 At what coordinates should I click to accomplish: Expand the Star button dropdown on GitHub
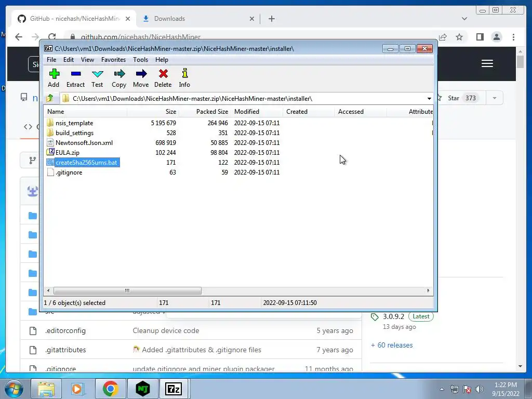pyautogui.click(x=495, y=98)
